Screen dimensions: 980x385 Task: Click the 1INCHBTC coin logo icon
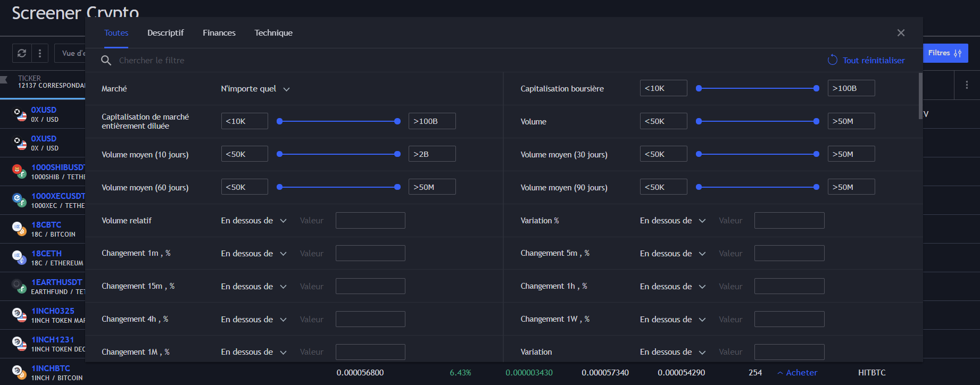20,373
